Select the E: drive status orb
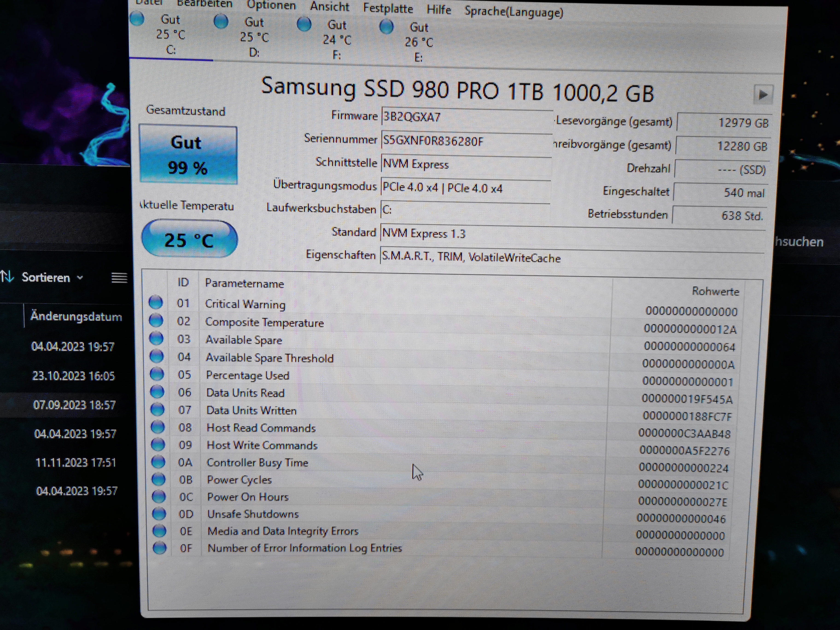This screenshot has height=630, width=840. coord(386,26)
